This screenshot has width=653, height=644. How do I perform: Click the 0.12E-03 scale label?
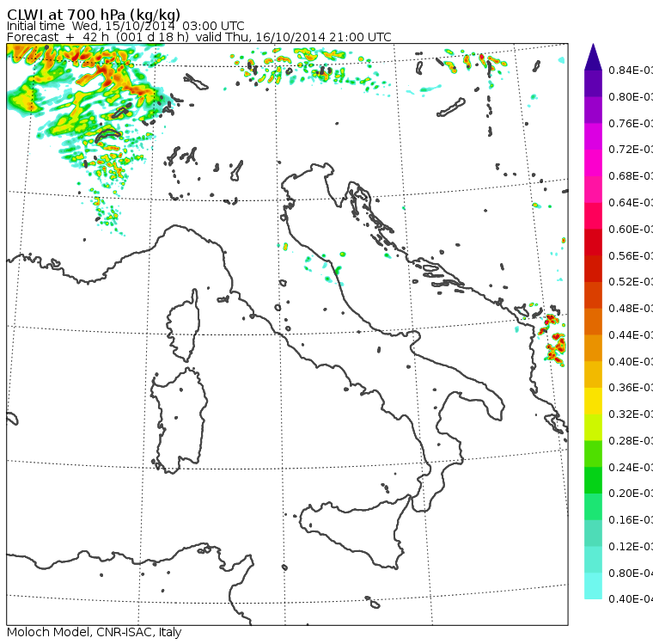[x=631, y=547]
